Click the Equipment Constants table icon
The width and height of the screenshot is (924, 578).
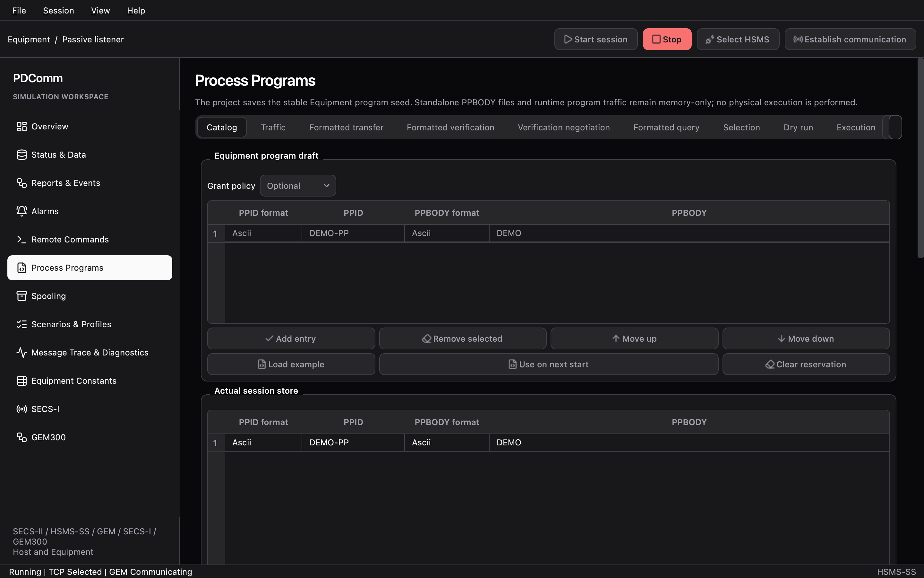click(22, 381)
